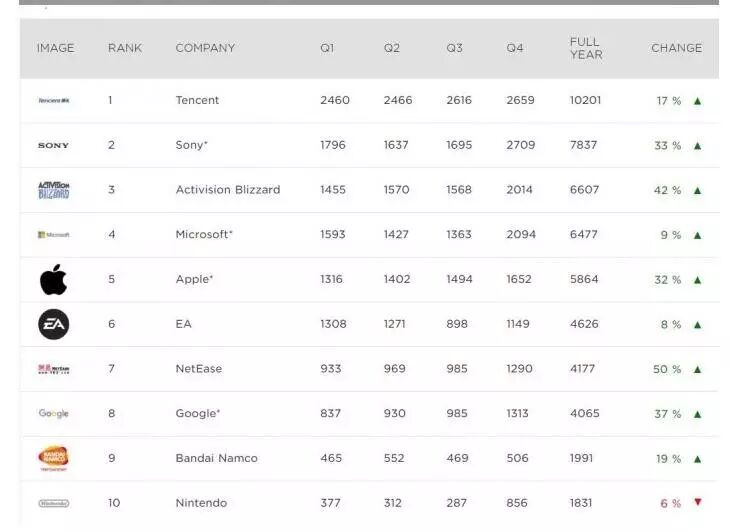730x532 pixels.
Task: Open the Activision Blizzard company name
Action: [x=228, y=190]
